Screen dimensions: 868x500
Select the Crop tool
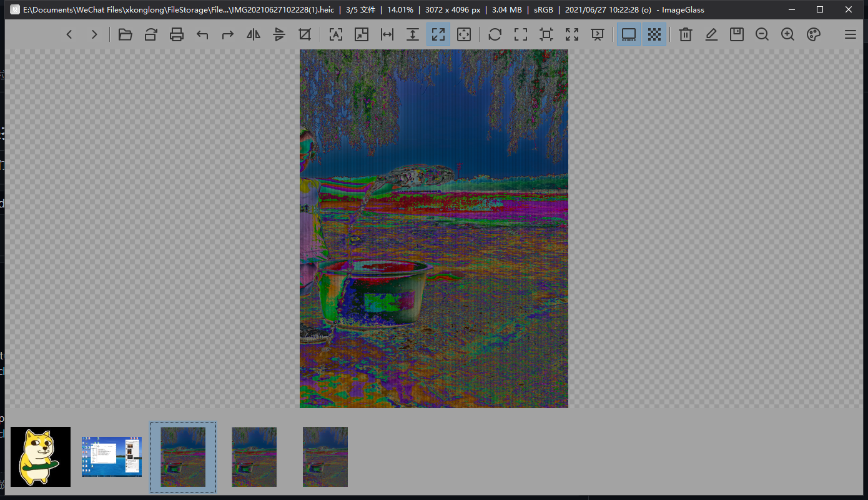coord(305,34)
